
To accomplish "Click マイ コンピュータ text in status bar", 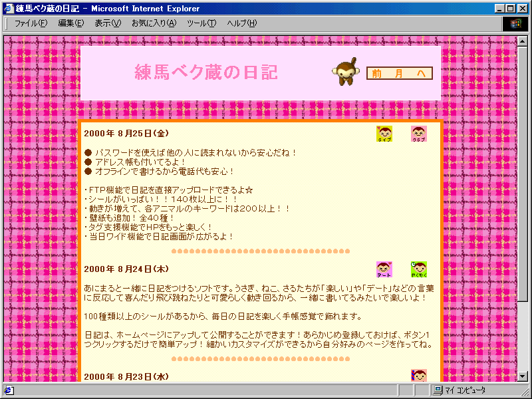I will pos(465,390).
